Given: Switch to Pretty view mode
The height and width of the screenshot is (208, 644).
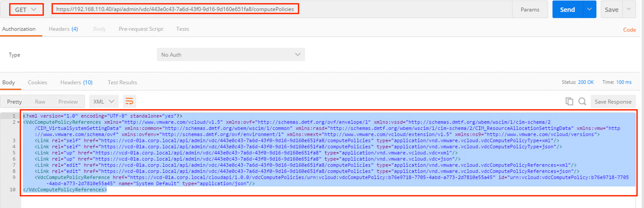Looking at the screenshot, I should [x=14, y=102].
